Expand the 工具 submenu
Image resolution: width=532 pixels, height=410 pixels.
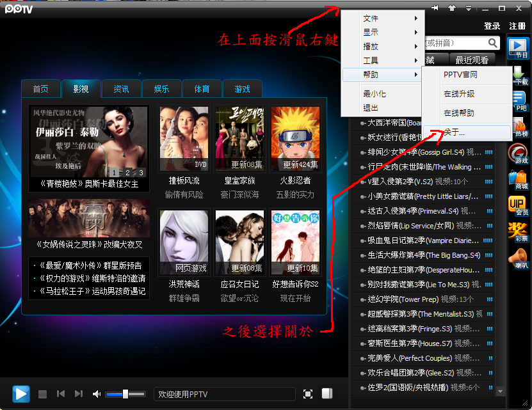point(383,60)
